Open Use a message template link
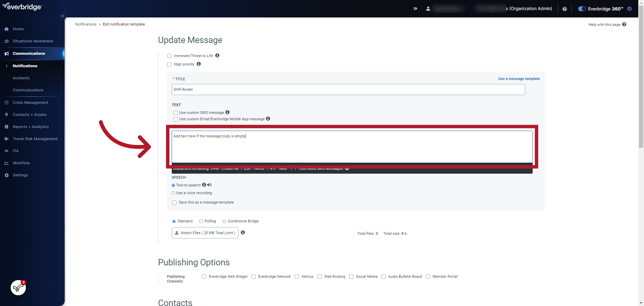The width and height of the screenshot is (644, 306). tap(519, 79)
